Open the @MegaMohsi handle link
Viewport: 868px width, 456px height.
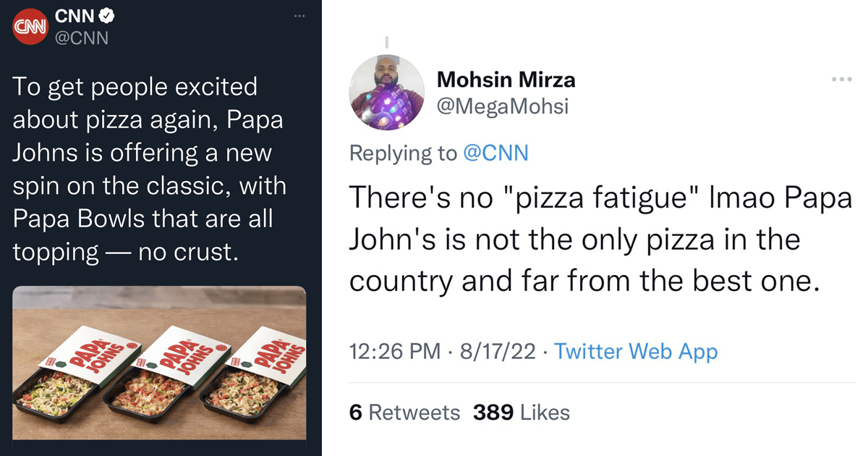click(503, 106)
